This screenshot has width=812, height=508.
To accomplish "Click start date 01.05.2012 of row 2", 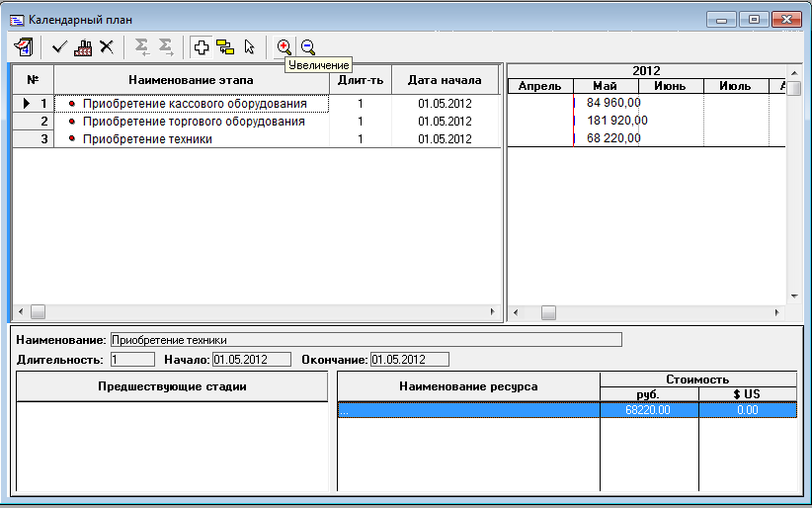I will [x=445, y=122].
